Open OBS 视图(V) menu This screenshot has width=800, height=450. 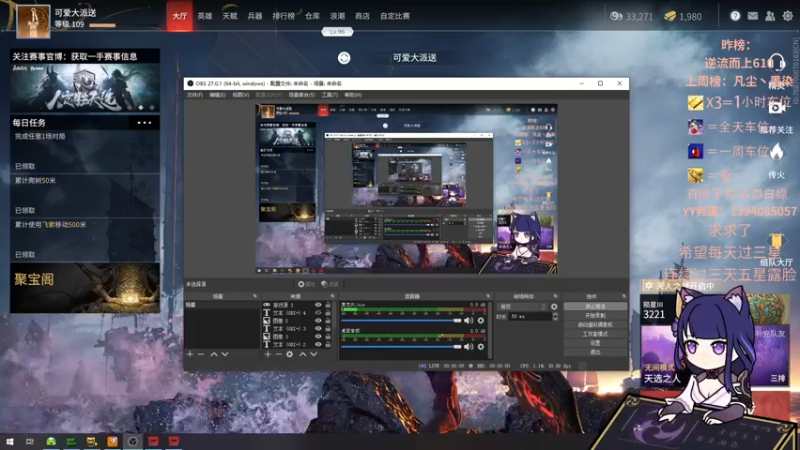(x=241, y=95)
